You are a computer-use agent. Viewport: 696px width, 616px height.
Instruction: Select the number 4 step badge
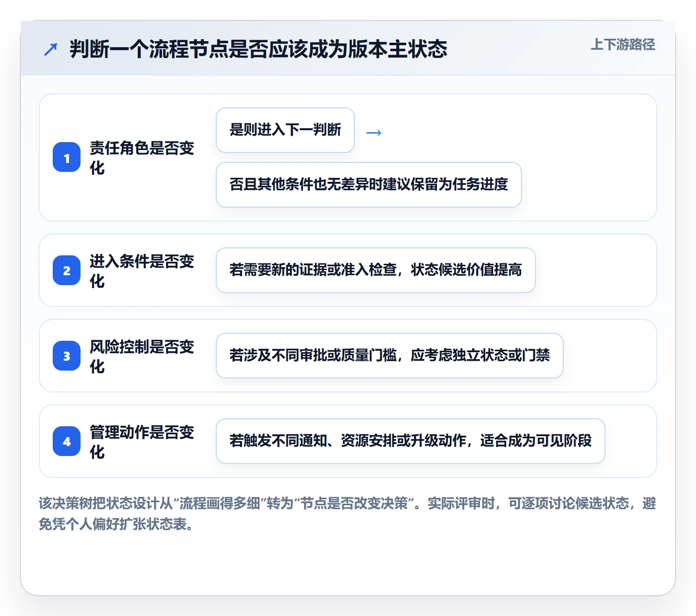click(x=67, y=442)
